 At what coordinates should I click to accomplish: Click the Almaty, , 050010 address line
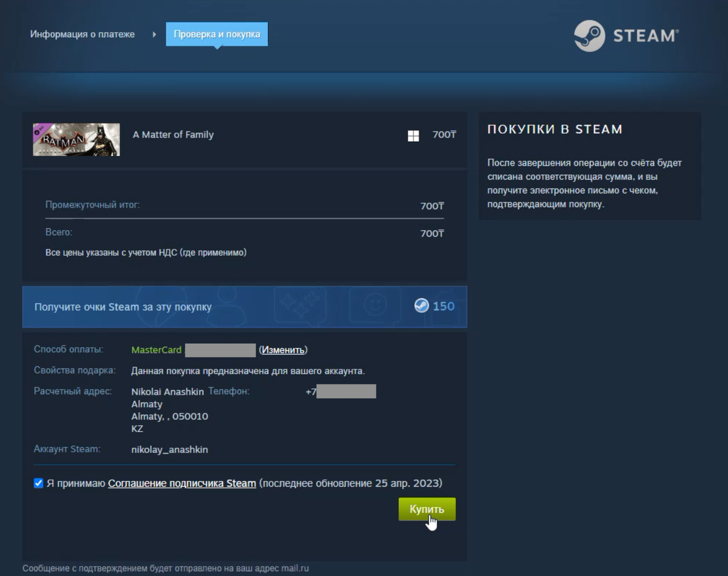pos(170,417)
